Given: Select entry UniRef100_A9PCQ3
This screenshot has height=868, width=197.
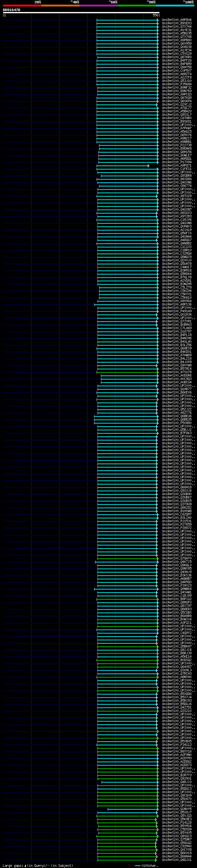Looking at the screenshot, I should (x=176, y=94).
